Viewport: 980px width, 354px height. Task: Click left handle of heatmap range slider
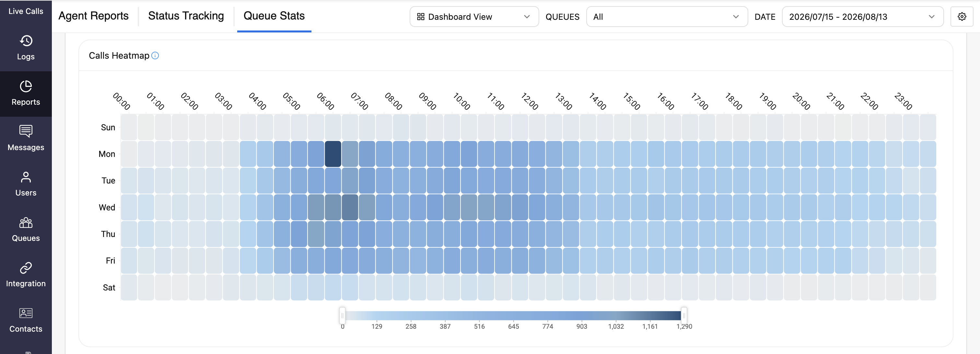point(343,315)
